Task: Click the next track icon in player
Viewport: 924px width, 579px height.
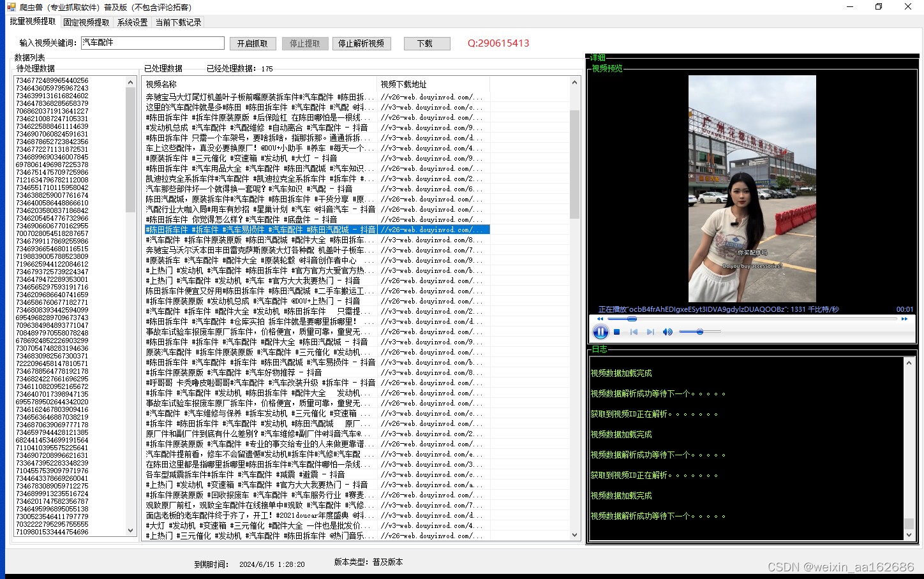Action: (650, 332)
